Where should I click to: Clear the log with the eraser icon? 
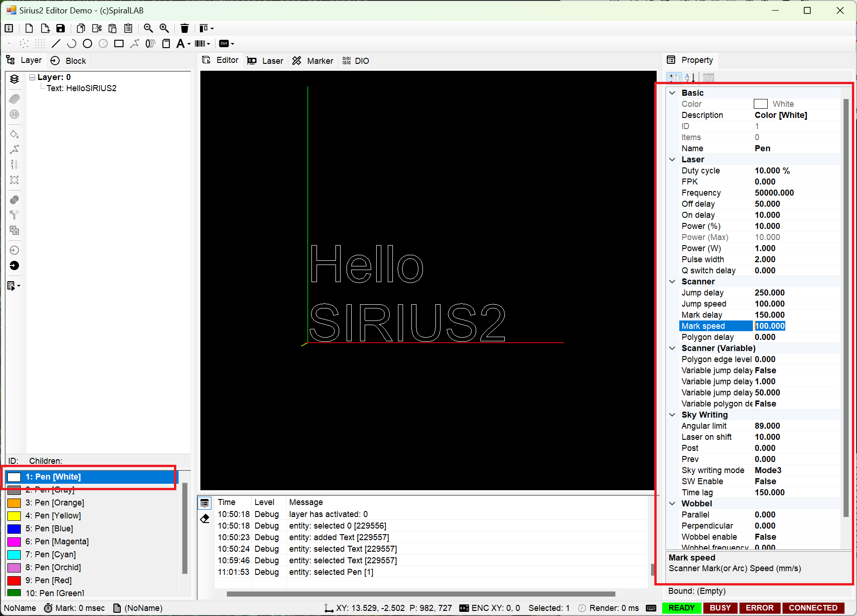[205, 518]
